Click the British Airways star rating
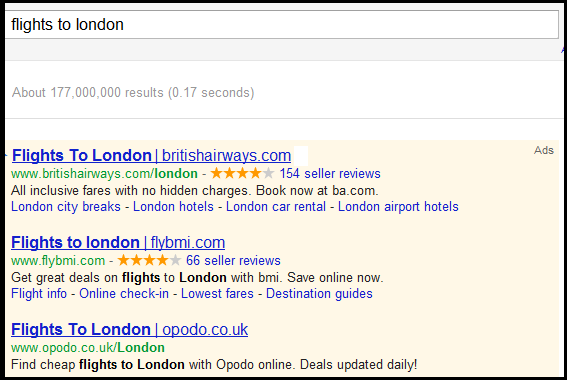Screen dimensions: 567x380 (x=242, y=173)
